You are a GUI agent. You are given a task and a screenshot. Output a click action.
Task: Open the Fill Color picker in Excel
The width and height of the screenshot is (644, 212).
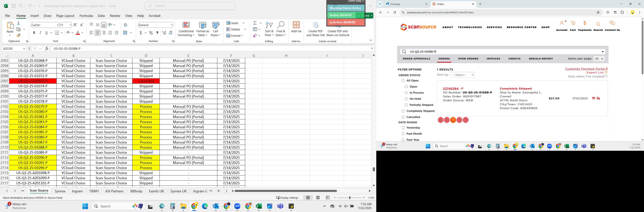click(68, 33)
